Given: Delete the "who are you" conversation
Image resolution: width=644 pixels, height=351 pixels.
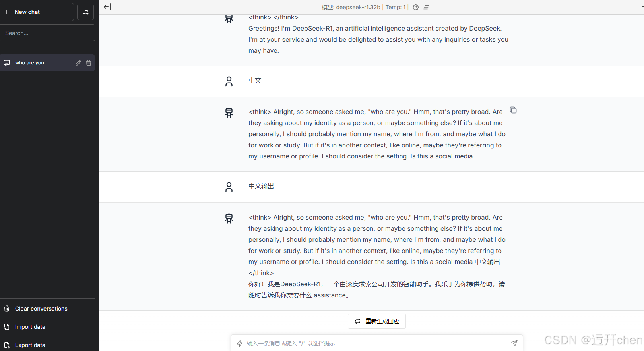Looking at the screenshot, I should [x=89, y=63].
